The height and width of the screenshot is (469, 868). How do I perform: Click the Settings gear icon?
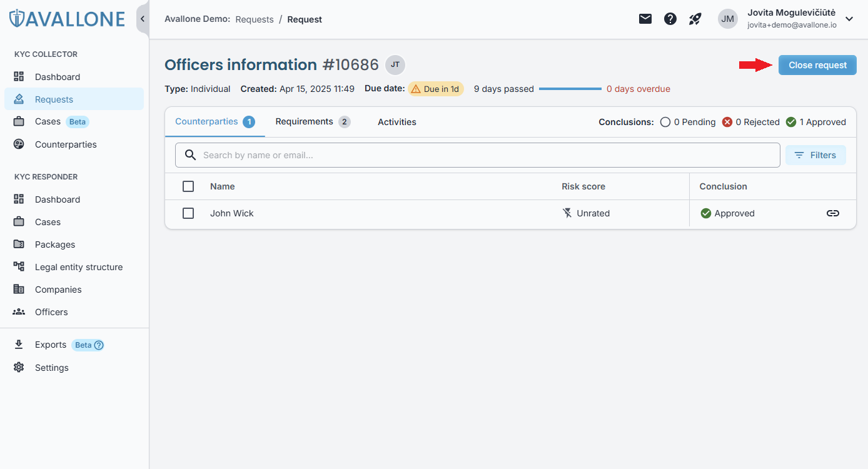(x=19, y=368)
